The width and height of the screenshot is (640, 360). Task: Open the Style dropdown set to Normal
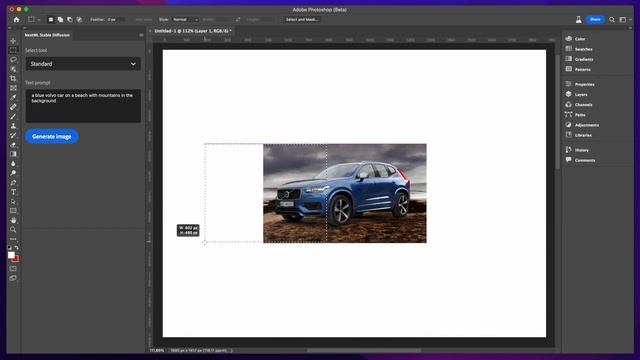pyautogui.click(x=185, y=19)
